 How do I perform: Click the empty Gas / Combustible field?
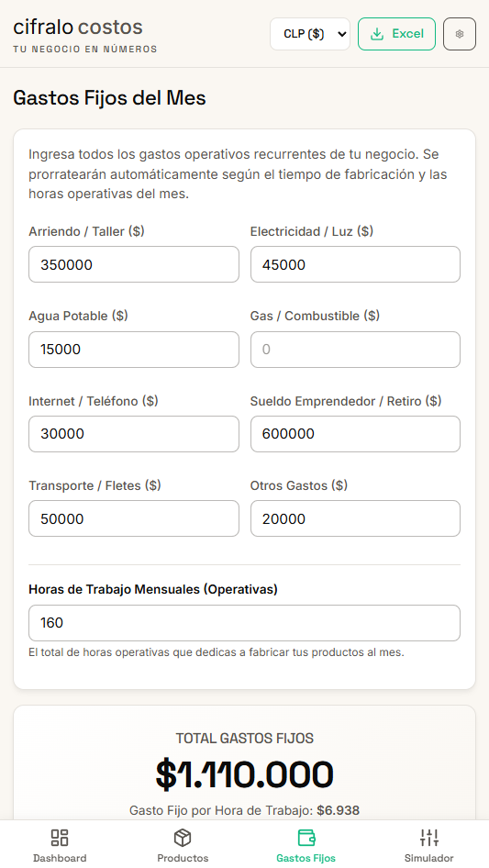click(x=356, y=350)
